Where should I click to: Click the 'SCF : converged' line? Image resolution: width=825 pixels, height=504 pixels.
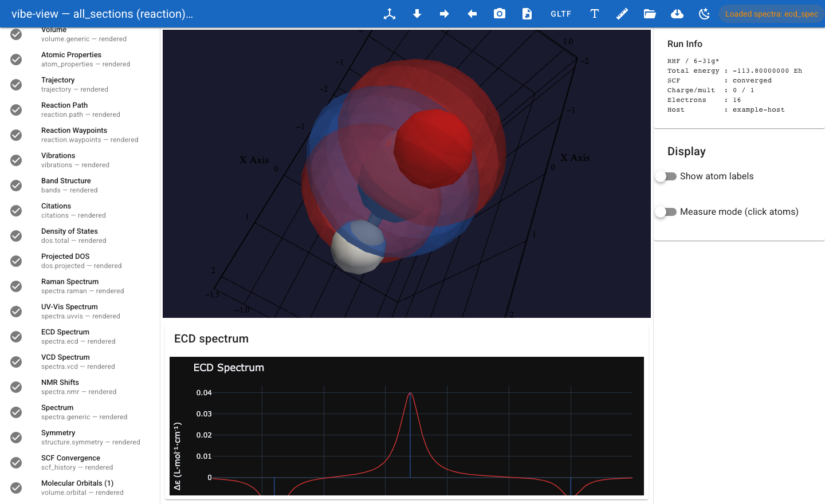click(720, 81)
